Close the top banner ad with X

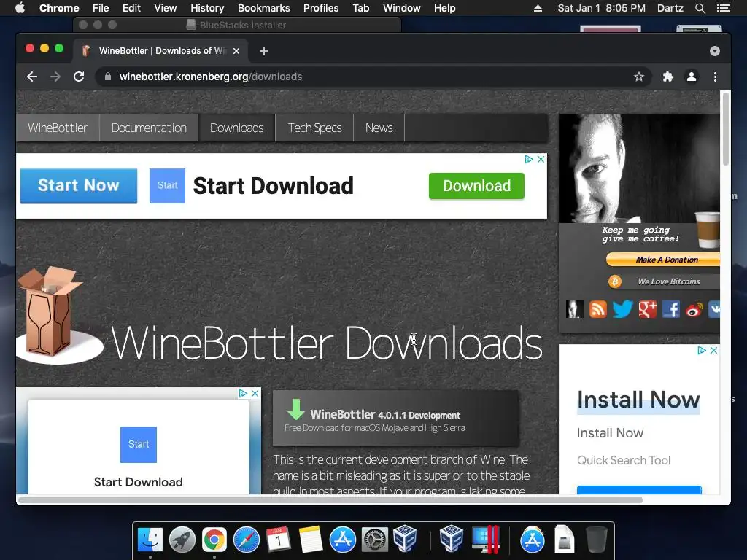[x=541, y=159]
